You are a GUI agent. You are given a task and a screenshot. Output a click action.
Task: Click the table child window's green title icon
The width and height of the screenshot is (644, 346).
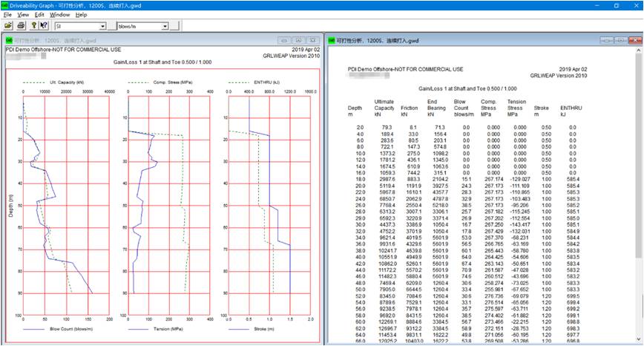click(x=331, y=39)
